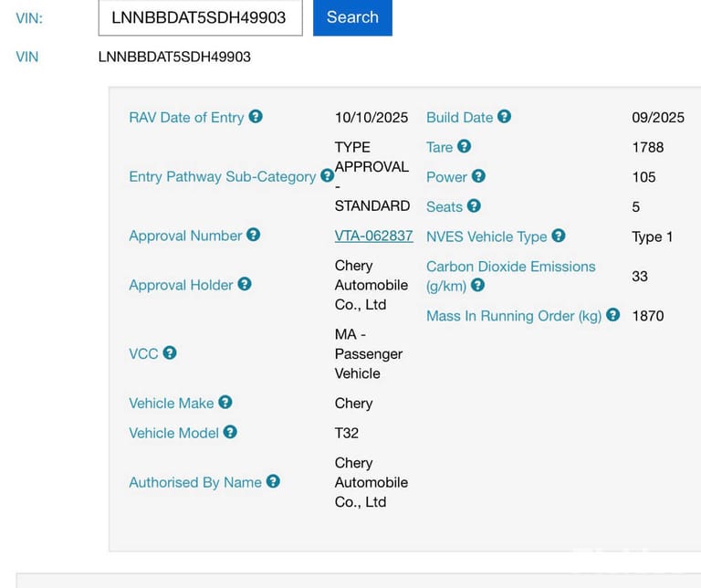Click mass value 1870
The width and height of the screenshot is (701, 588).
pyautogui.click(x=648, y=316)
